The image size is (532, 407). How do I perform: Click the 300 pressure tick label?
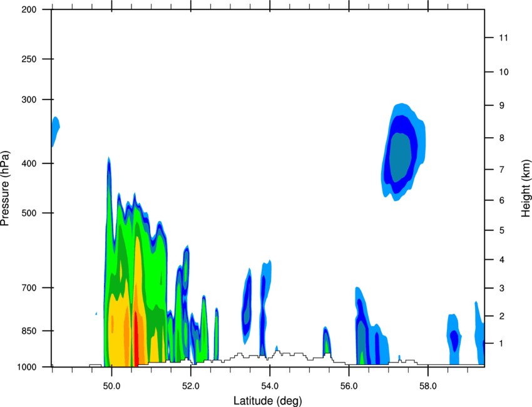(29, 100)
